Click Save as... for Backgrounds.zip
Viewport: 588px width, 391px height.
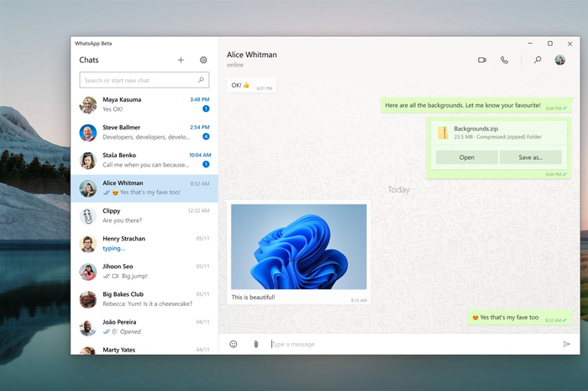click(x=531, y=157)
